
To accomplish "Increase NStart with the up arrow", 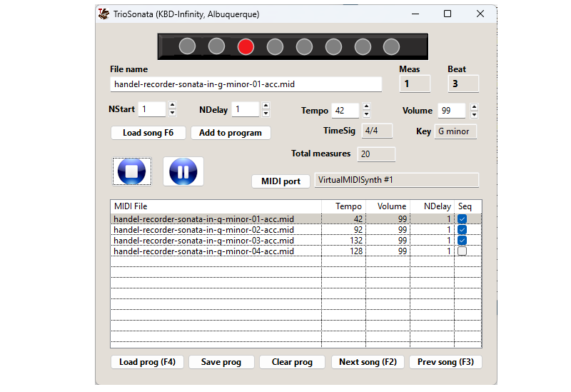I will pos(172,105).
